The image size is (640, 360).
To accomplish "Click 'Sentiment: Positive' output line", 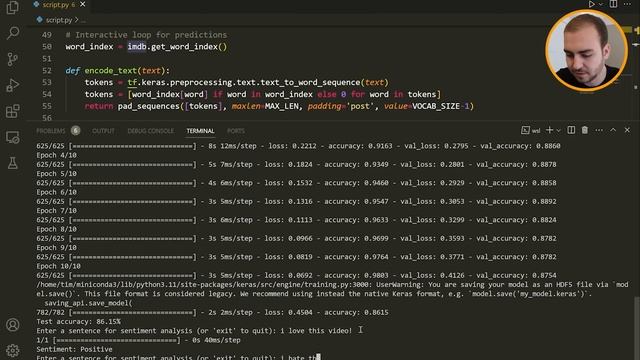I will (74, 349).
